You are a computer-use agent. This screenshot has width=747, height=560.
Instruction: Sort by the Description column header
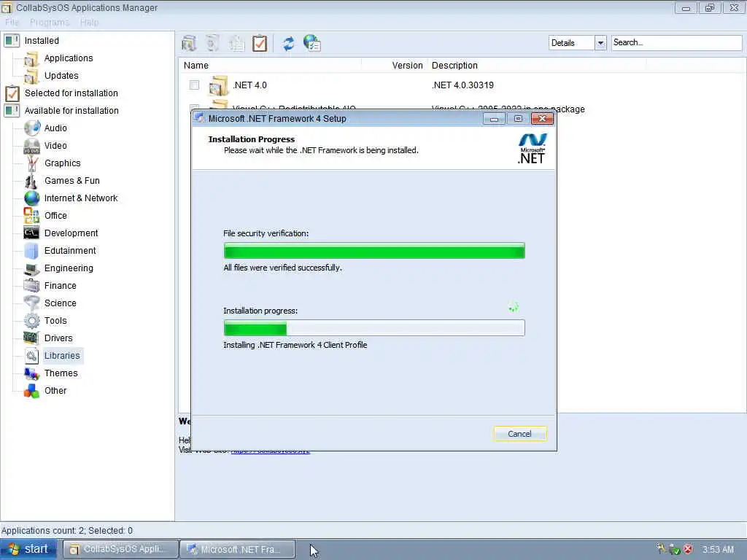(454, 65)
